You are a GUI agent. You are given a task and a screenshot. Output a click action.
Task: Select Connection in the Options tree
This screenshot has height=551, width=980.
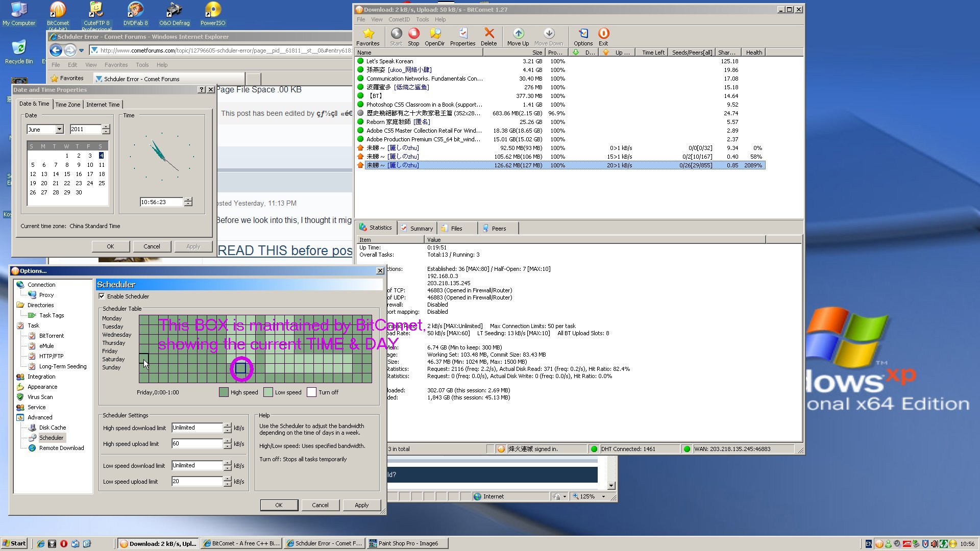pyautogui.click(x=41, y=285)
